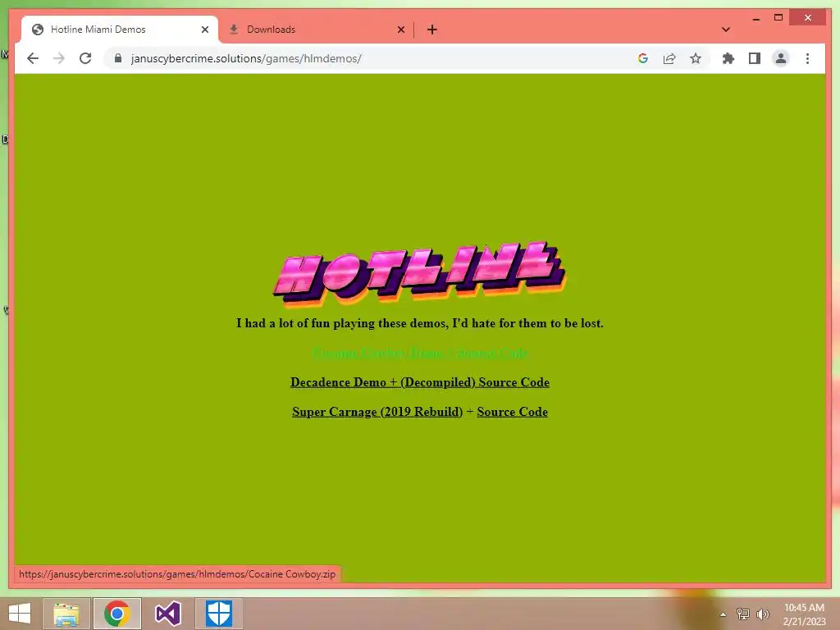The width and height of the screenshot is (840, 630).
Task: Show hidden system tray icons
Action: click(723, 614)
